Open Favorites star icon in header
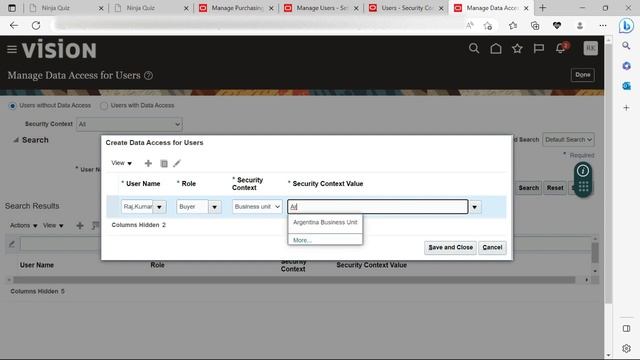Viewport: 640px width, 360px height. coord(517,49)
